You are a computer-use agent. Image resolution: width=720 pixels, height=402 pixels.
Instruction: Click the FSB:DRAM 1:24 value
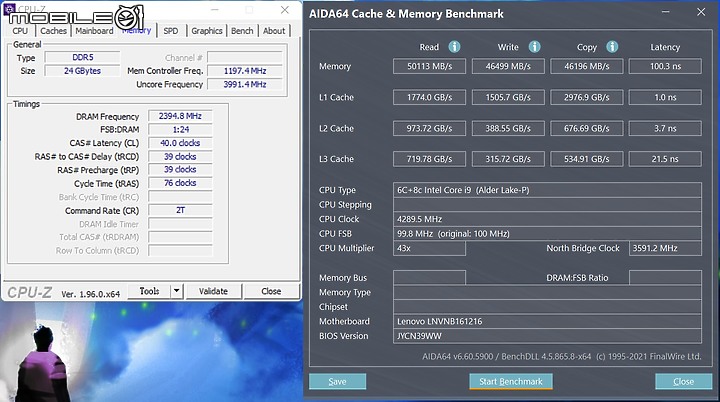click(x=180, y=130)
